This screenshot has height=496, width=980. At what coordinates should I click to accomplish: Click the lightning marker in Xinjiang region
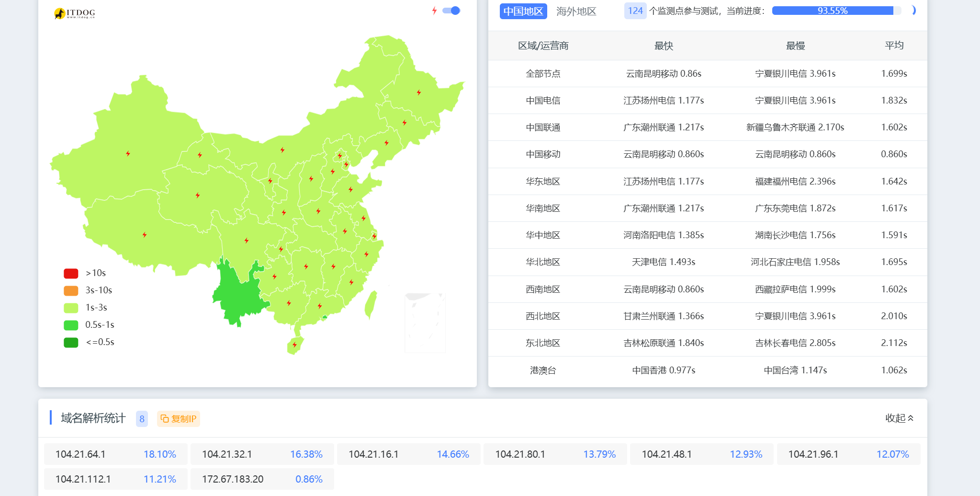128,154
